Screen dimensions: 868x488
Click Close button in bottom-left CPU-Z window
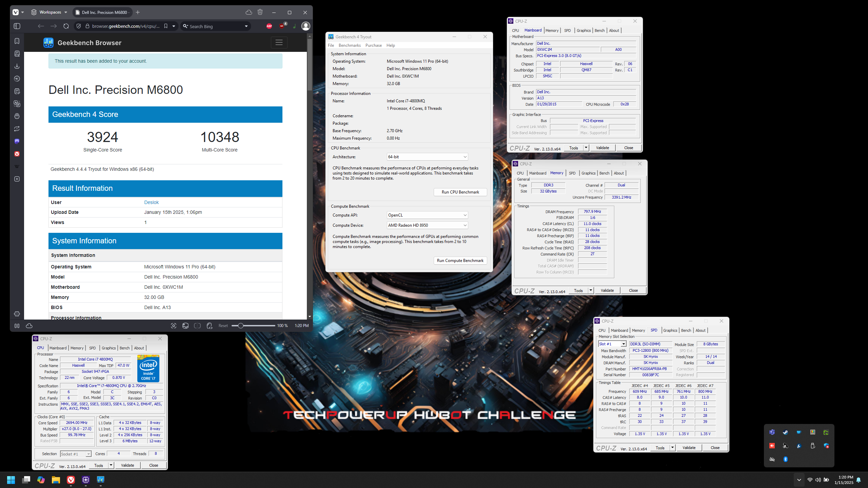154,465
